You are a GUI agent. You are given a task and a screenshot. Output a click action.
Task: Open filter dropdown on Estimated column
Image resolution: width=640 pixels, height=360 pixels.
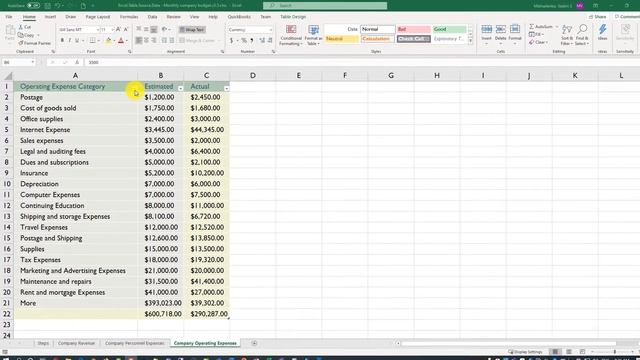point(180,89)
